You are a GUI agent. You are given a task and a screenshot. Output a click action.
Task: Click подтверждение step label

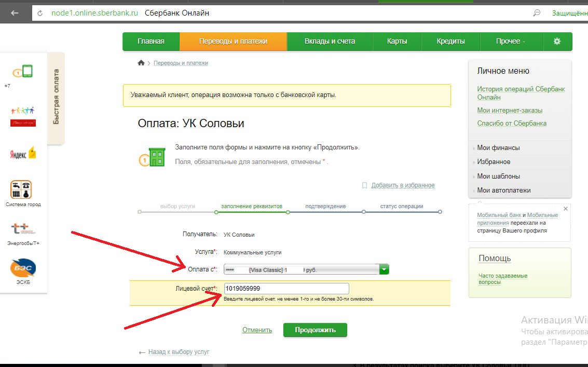click(325, 207)
